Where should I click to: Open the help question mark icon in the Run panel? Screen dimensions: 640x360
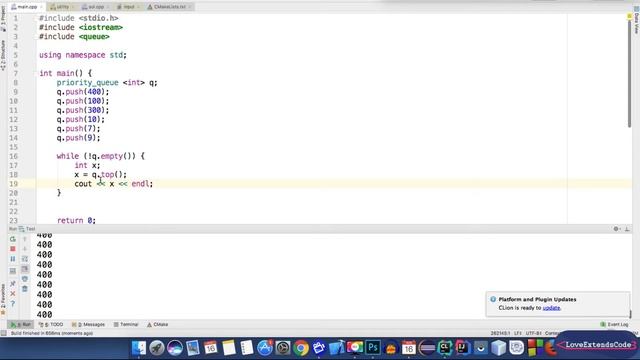13,304
